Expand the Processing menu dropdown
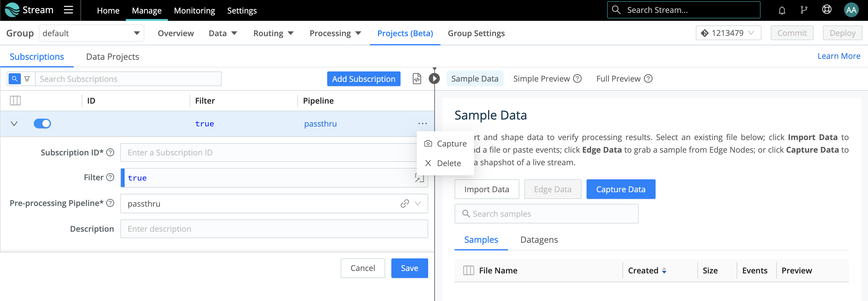The height and width of the screenshot is (301, 868). 335,33
